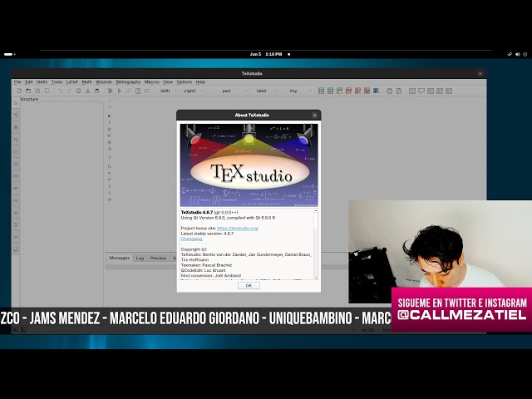The width and height of the screenshot is (532, 399).
Task: Click the About dialog scrollbar down arrow
Action: [x=316, y=278]
